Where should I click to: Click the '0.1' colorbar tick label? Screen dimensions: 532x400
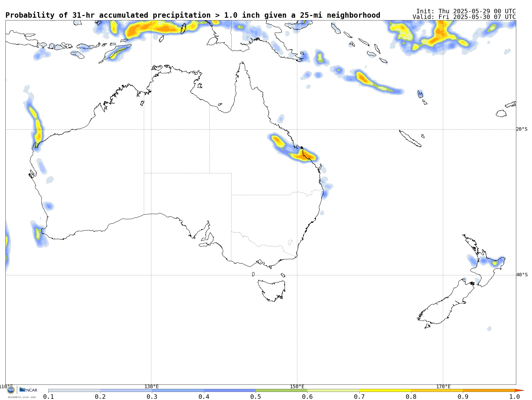[x=49, y=397]
